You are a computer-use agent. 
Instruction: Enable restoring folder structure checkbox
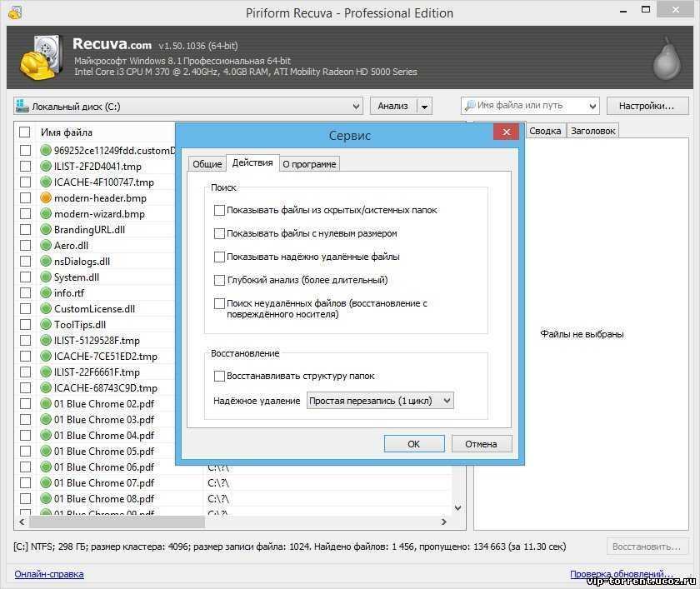219,377
